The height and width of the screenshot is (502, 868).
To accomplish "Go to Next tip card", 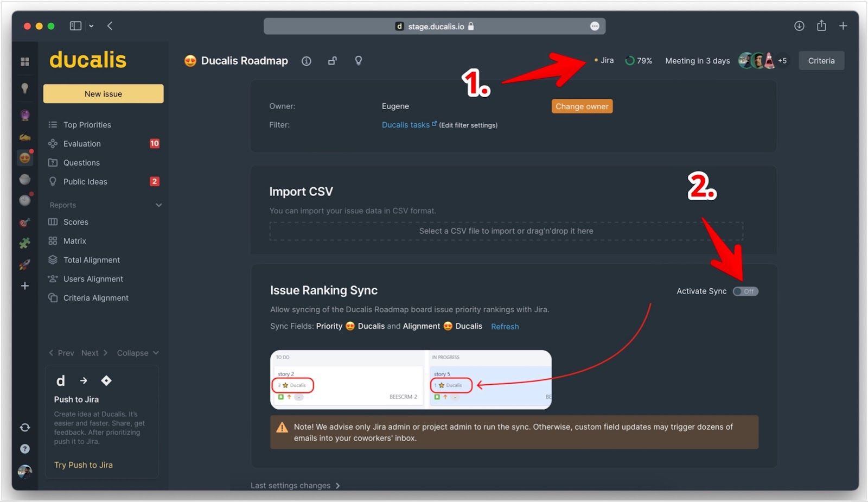I will pyautogui.click(x=94, y=353).
